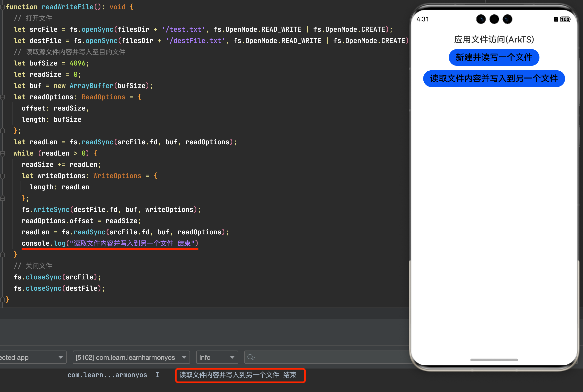Click fold-end marker after writeOptions block
The width and height of the screenshot is (583, 392).
point(3,198)
